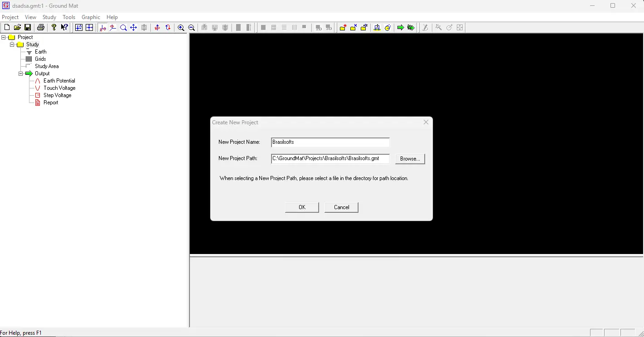Click the magnifying glass zoom window icon
Image resolution: width=644 pixels, height=337 pixels.
pyautogui.click(x=123, y=28)
